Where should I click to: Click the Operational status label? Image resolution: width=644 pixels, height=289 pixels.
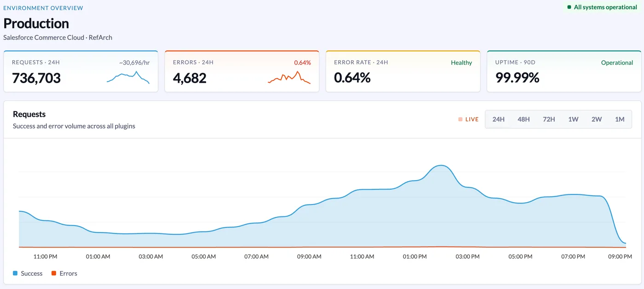point(617,62)
